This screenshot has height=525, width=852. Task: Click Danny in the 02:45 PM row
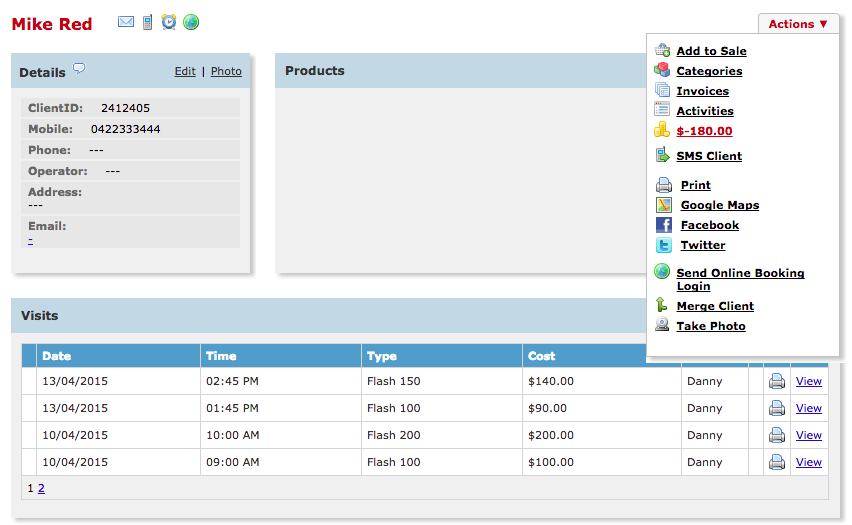pyautogui.click(x=704, y=381)
